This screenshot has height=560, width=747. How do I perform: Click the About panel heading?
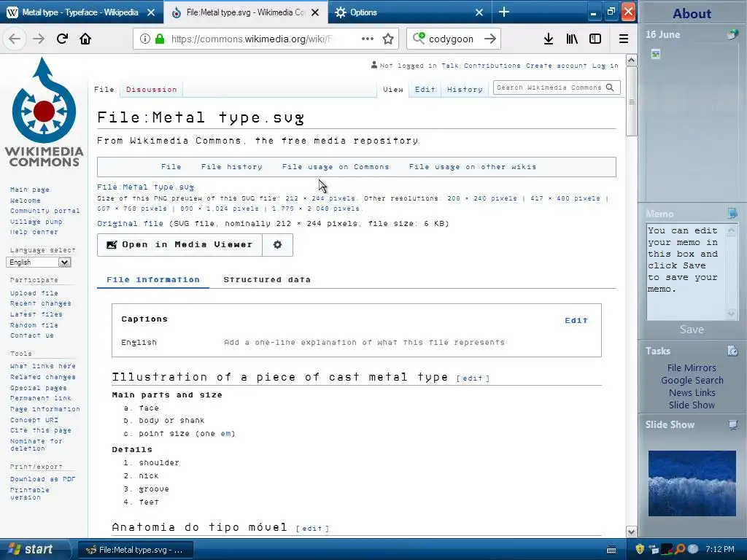(692, 13)
